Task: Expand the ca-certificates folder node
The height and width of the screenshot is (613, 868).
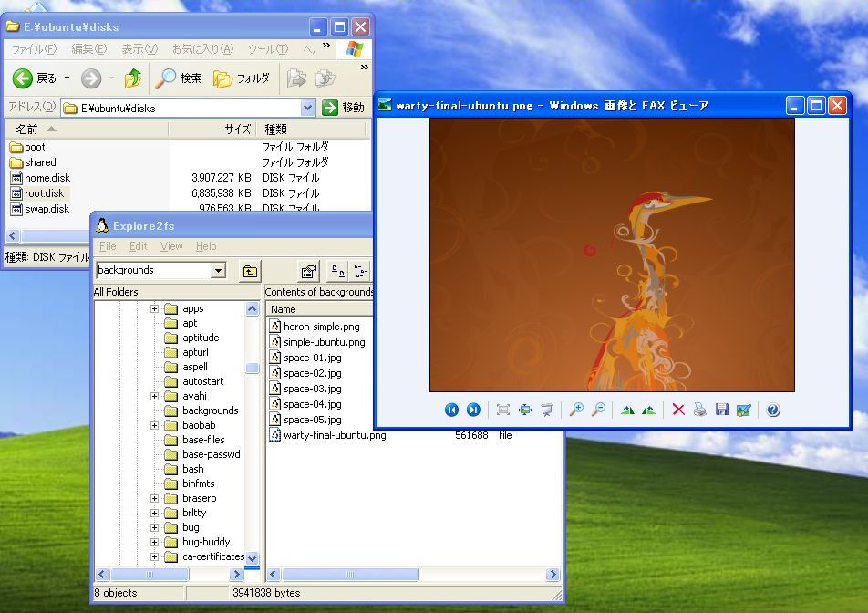Action: (x=154, y=556)
